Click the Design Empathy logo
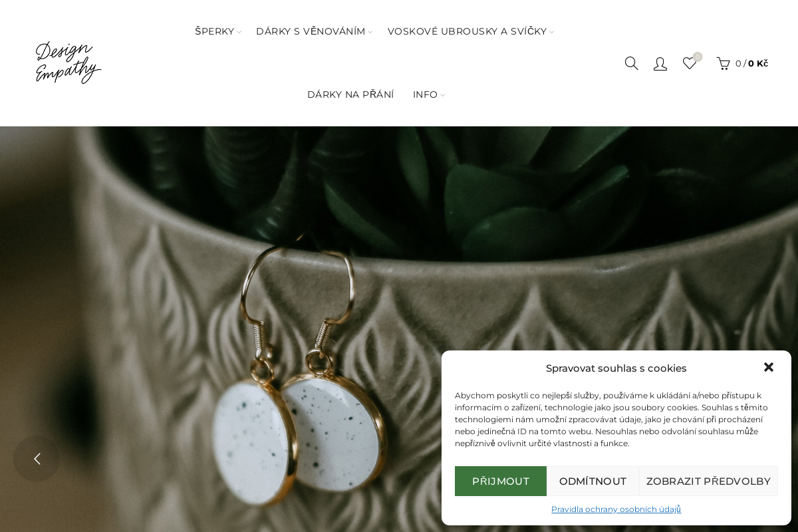The width and height of the screenshot is (798, 532). (x=68, y=63)
